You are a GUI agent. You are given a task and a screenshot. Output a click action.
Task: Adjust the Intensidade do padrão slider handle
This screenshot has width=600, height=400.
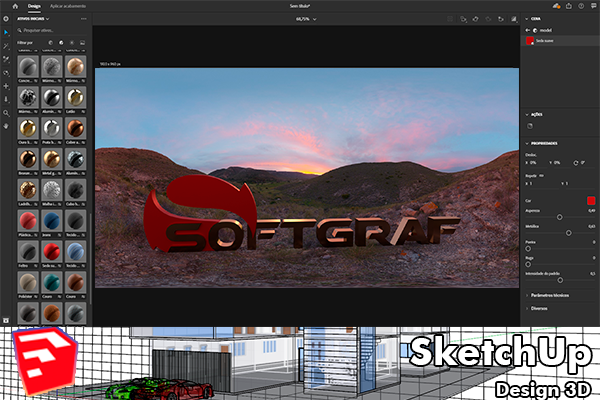point(560,280)
